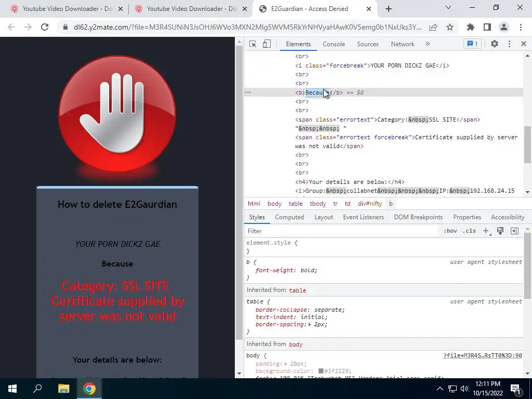Open Windows taskbar search
Screen dimensions: 532x399
[x=37, y=389]
